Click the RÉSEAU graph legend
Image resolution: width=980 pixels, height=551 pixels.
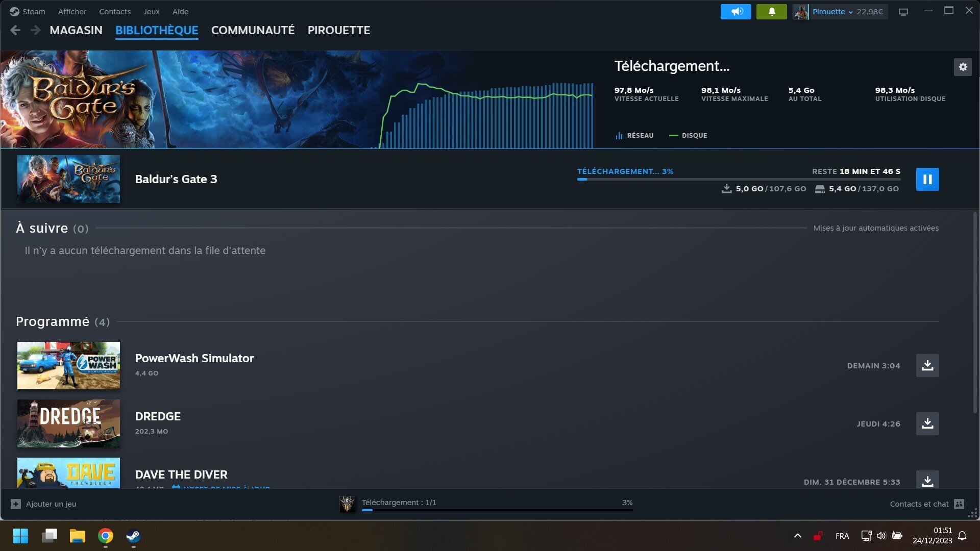click(x=634, y=136)
